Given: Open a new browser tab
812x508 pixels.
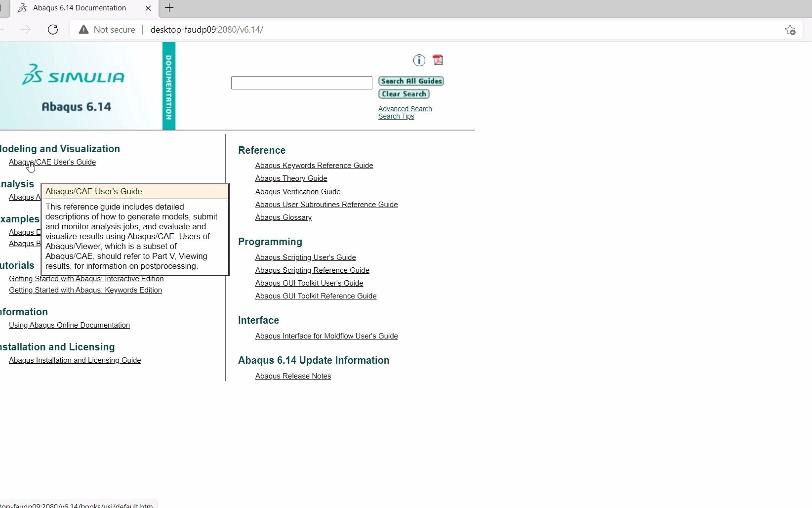Looking at the screenshot, I should [x=169, y=8].
